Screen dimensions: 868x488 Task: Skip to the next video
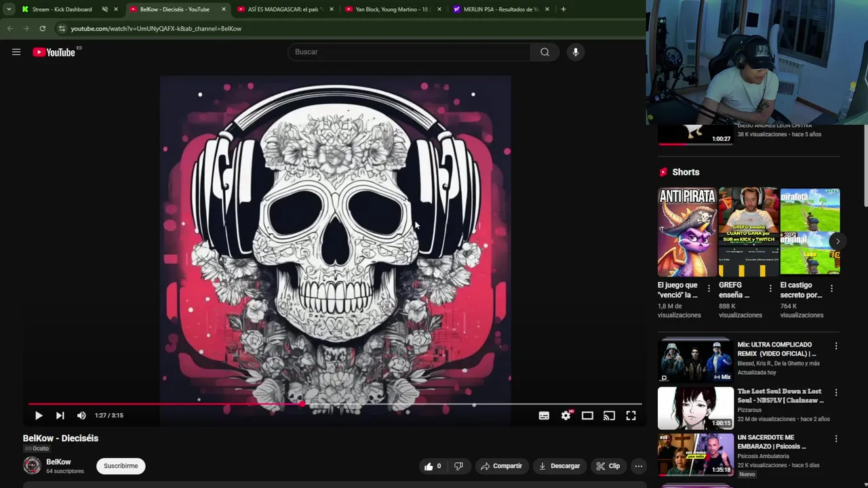tap(60, 415)
